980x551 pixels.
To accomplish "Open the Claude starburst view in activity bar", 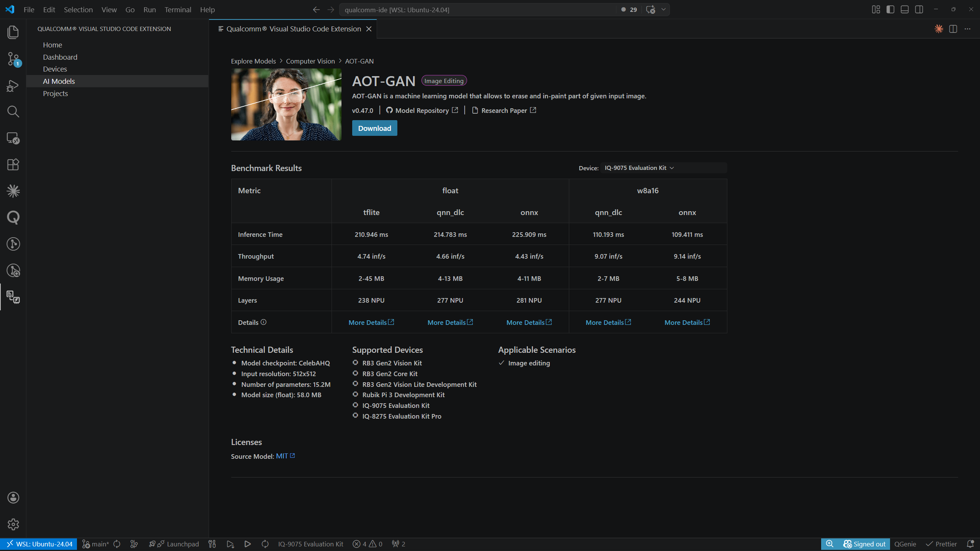I will tap(13, 191).
